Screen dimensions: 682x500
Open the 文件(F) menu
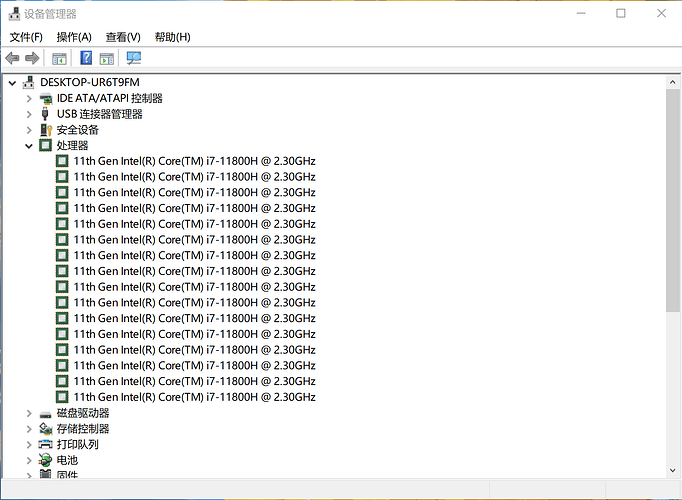pos(26,37)
